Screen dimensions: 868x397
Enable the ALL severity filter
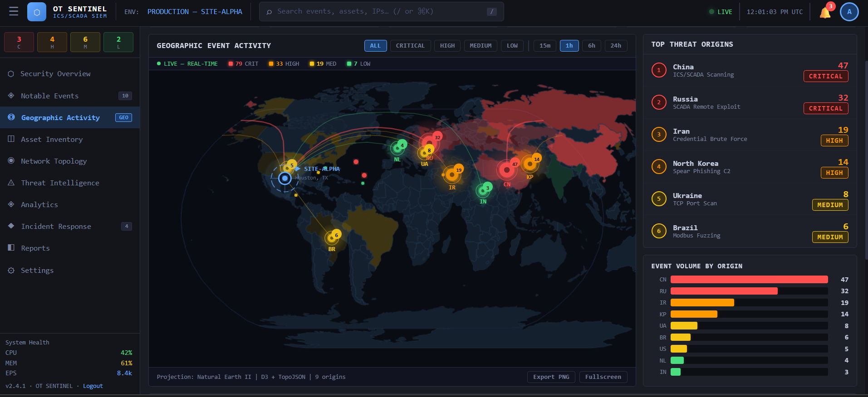(375, 46)
